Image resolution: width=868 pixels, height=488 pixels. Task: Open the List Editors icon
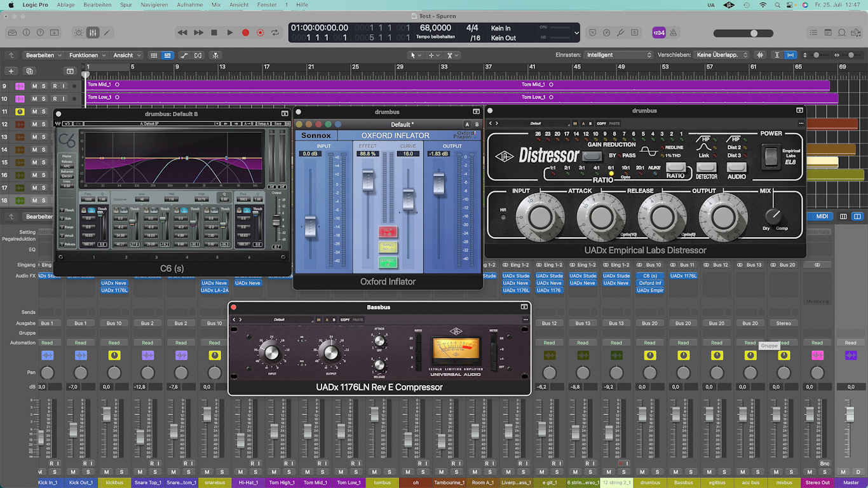814,32
